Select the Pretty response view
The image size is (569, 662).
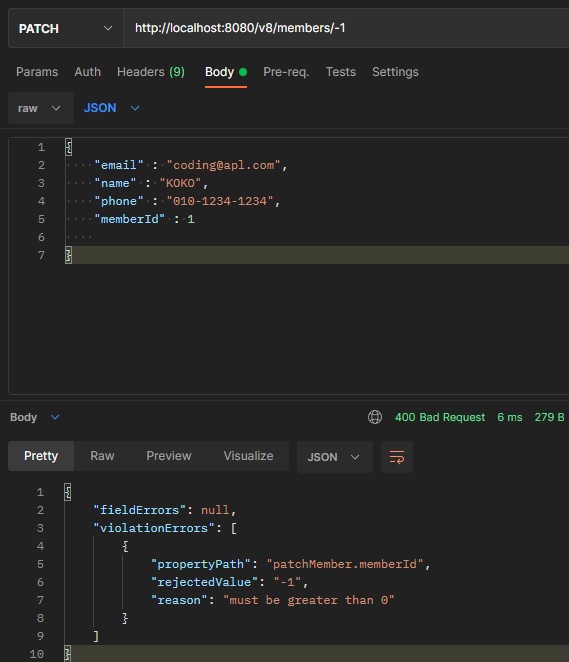pyautogui.click(x=41, y=456)
